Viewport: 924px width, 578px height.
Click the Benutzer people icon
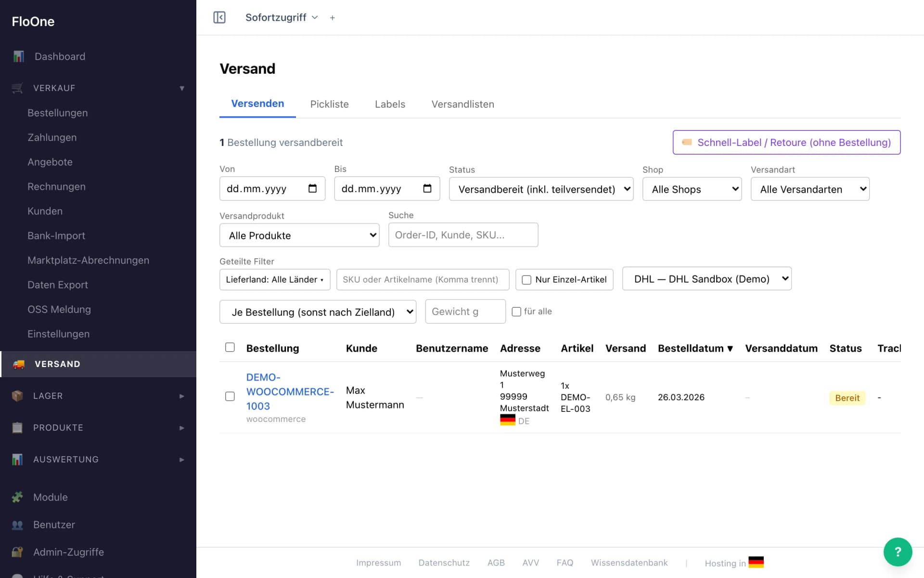(x=17, y=525)
